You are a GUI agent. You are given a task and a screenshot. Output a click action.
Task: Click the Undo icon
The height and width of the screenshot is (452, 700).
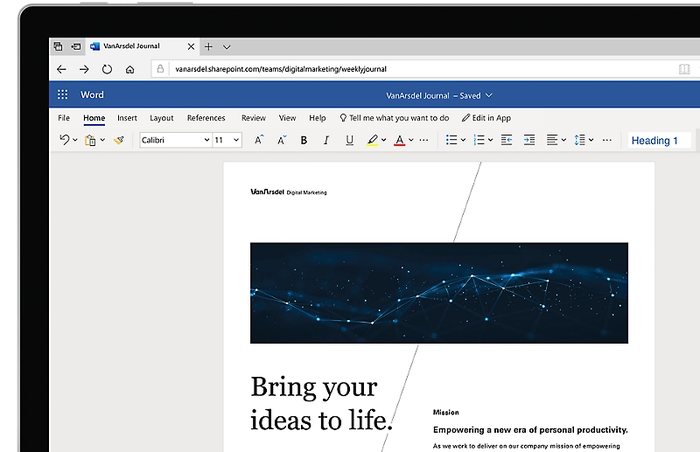tap(65, 141)
